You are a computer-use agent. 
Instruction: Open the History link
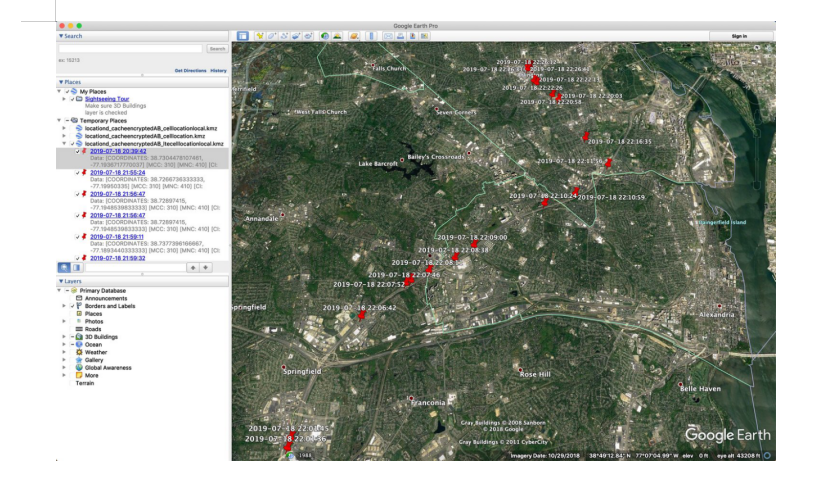point(218,70)
